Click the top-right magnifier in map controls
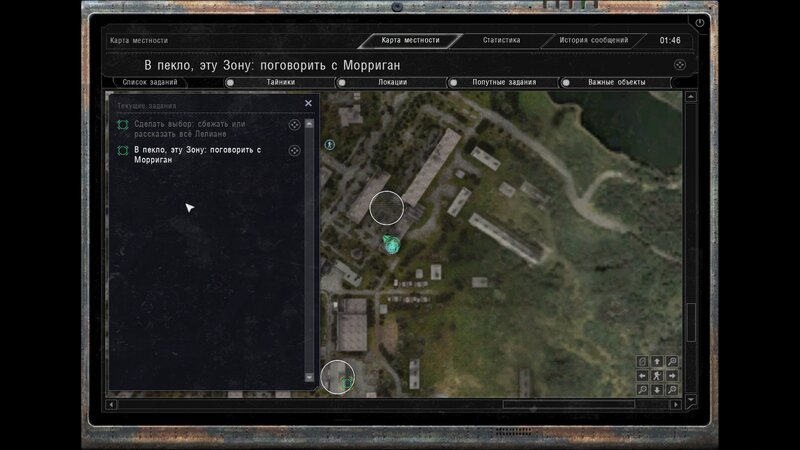The image size is (800, 450). click(x=672, y=361)
